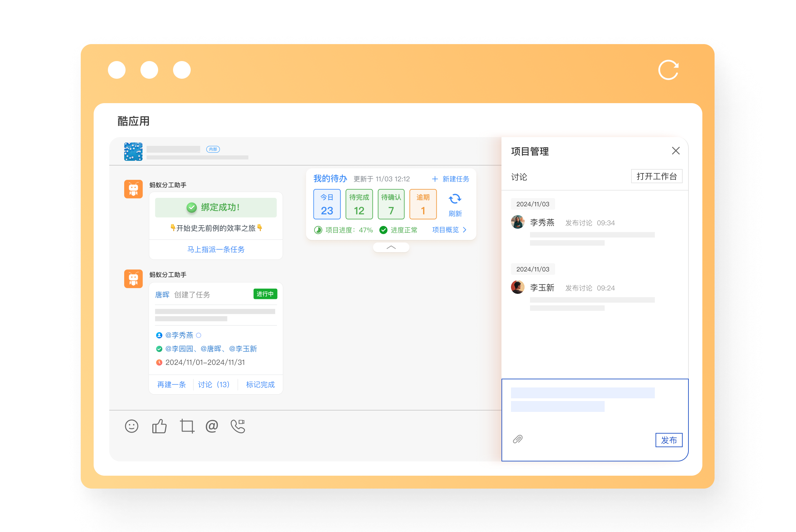Select the screenshot crop tool icon
796x532 pixels.
point(187,426)
